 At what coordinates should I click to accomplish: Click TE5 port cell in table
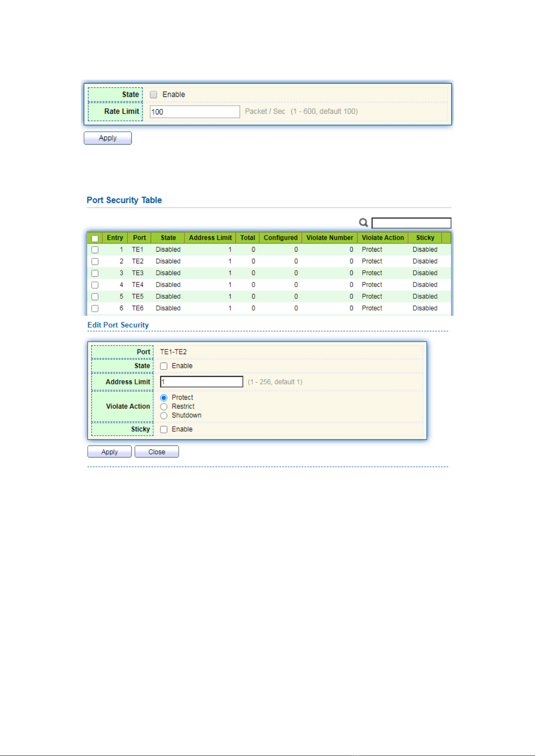point(137,296)
